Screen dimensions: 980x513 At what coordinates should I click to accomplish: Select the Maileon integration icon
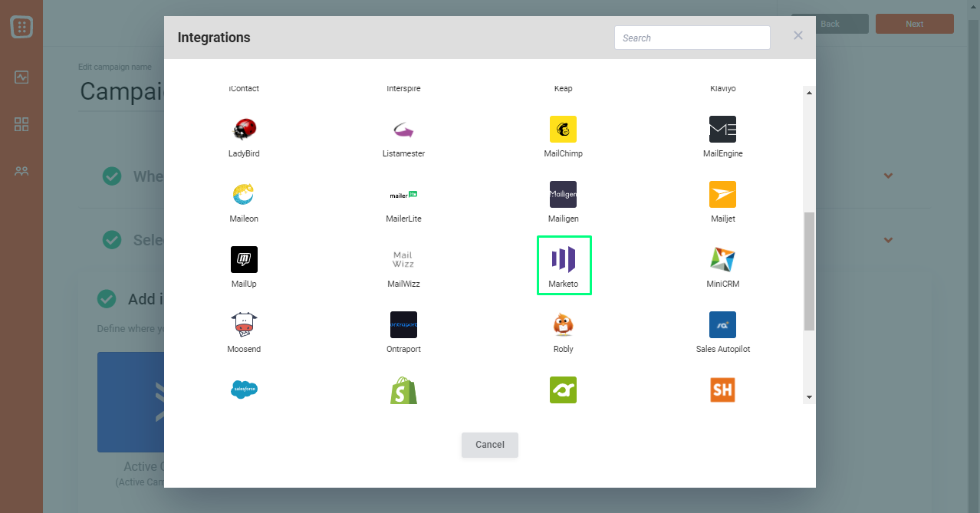[x=244, y=195]
